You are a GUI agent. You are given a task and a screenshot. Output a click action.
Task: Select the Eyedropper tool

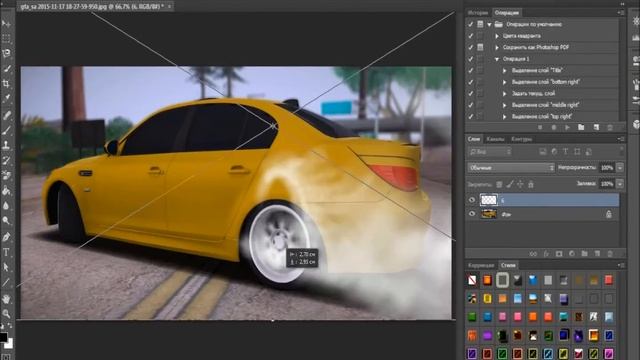point(6,99)
